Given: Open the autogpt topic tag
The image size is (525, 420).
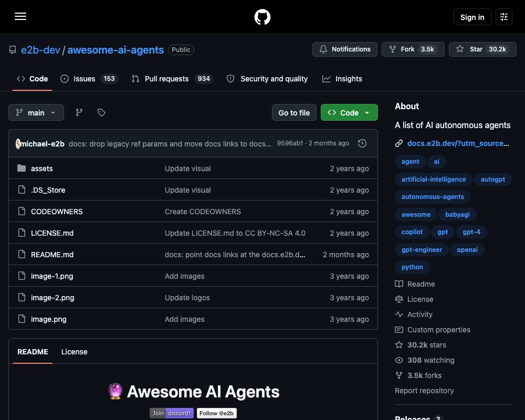Looking at the screenshot, I should click(x=492, y=179).
